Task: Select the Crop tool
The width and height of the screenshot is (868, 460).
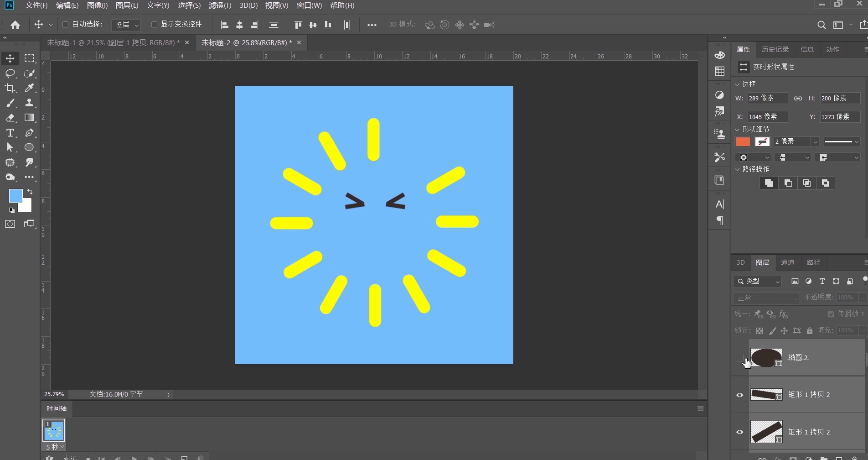Action: pos(10,88)
